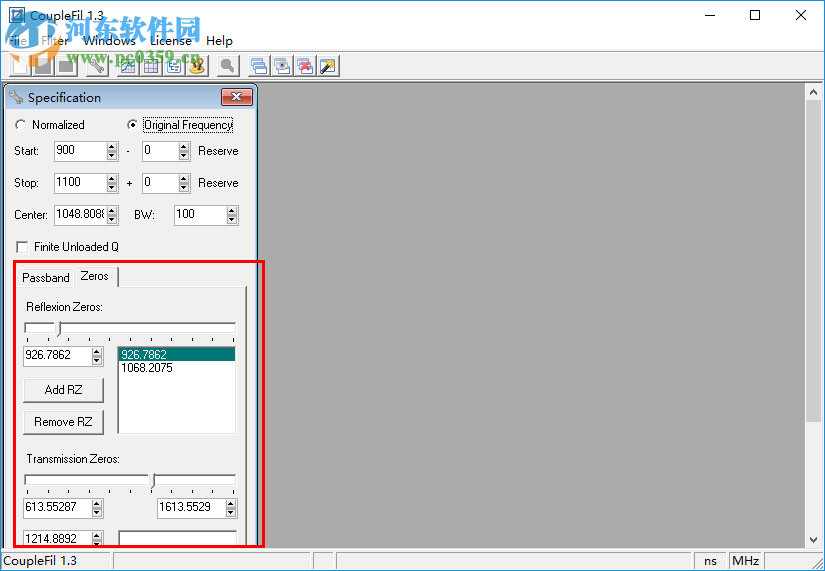The height and width of the screenshot is (571, 825).
Task: Click the Remove RZ button
Action: click(x=64, y=422)
